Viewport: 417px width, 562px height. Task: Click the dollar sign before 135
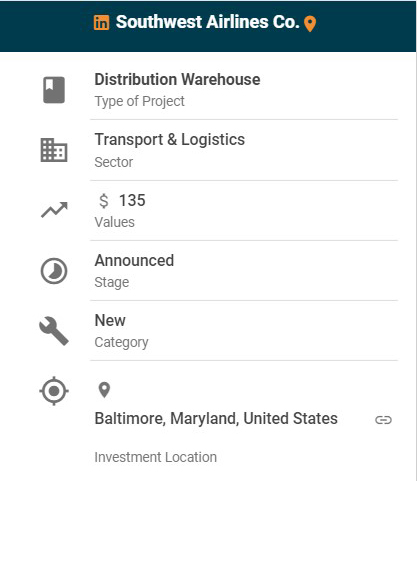[x=104, y=201]
